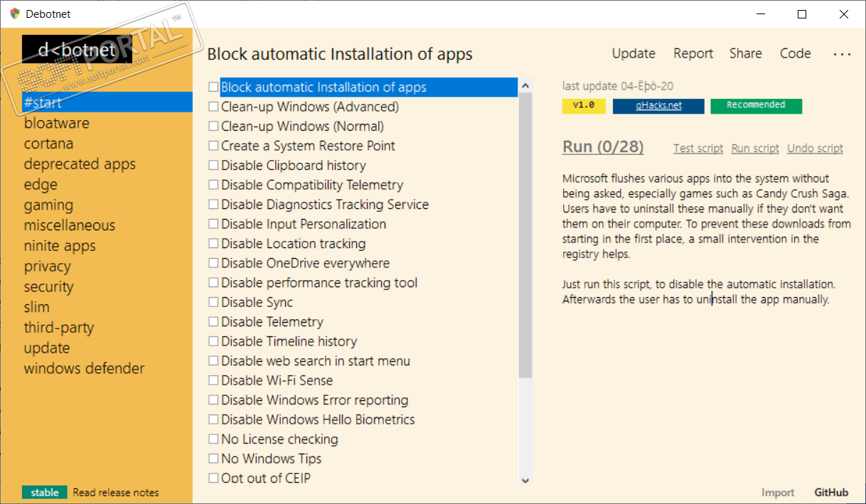Click Run (0/28) link

[603, 147]
